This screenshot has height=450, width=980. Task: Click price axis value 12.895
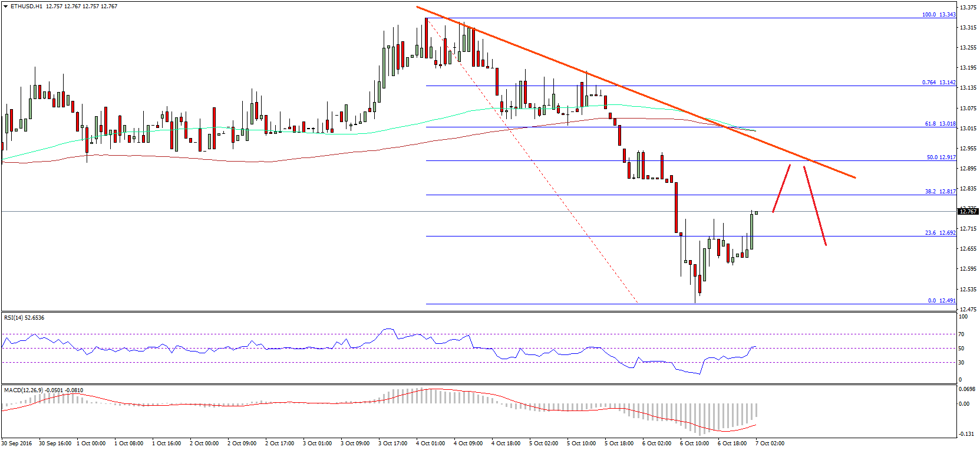point(968,169)
